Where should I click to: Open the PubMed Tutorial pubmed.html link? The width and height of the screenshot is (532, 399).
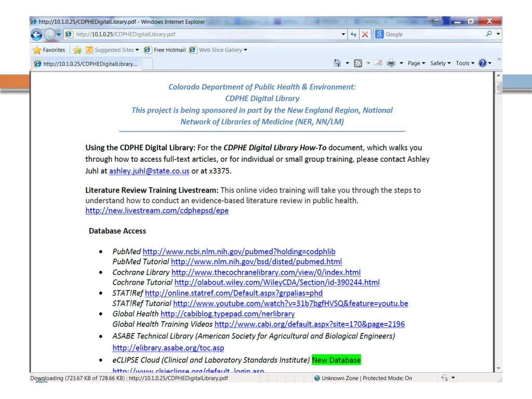[x=256, y=262]
